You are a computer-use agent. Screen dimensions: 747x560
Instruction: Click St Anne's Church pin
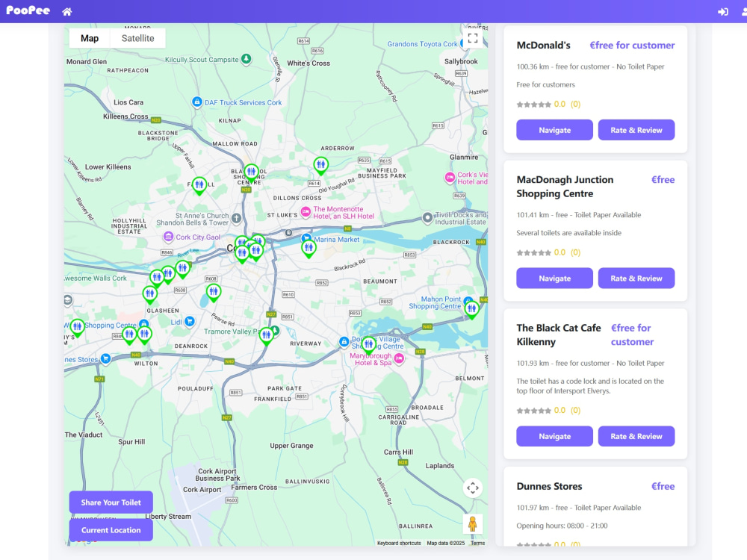click(x=236, y=219)
